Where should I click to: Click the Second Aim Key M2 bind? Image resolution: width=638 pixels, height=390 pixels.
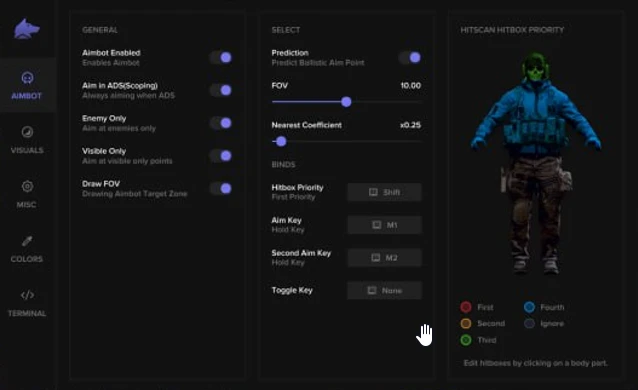(x=385, y=258)
